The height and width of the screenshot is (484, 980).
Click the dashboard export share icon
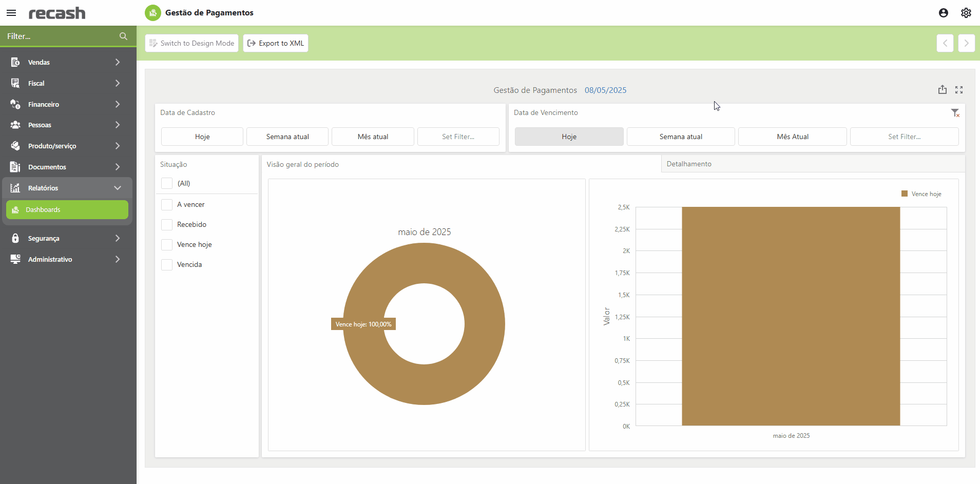(942, 90)
